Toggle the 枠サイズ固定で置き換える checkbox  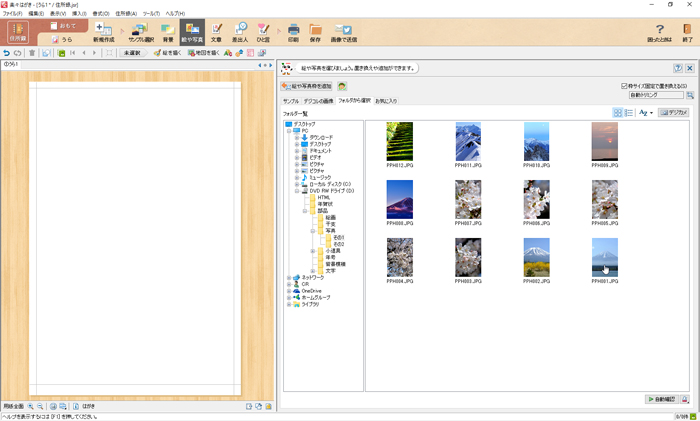(x=625, y=86)
